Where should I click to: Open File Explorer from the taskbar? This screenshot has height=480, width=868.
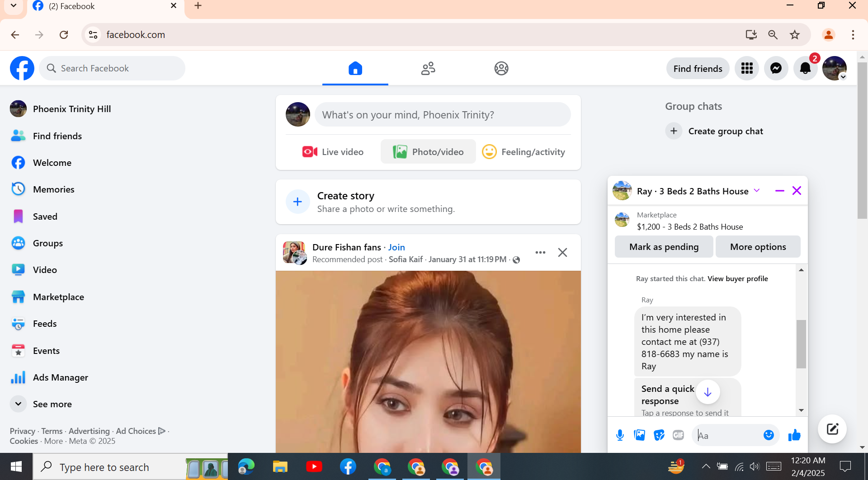280,466
